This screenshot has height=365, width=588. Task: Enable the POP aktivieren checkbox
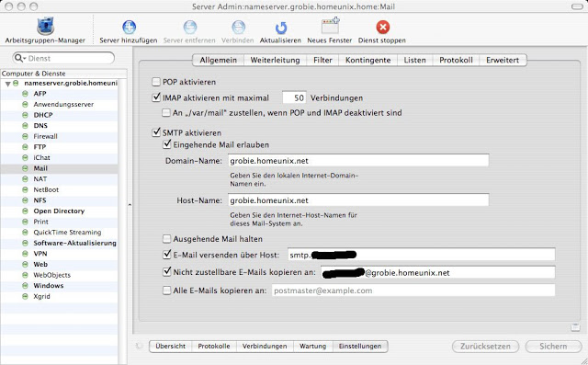pos(156,82)
